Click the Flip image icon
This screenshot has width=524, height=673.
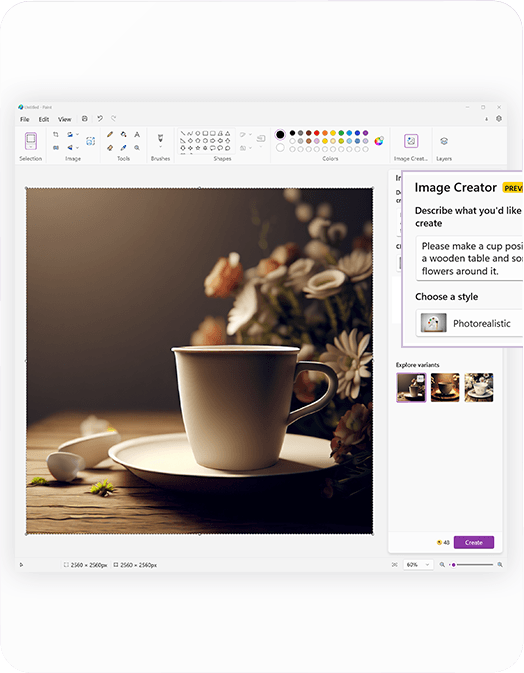point(70,147)
